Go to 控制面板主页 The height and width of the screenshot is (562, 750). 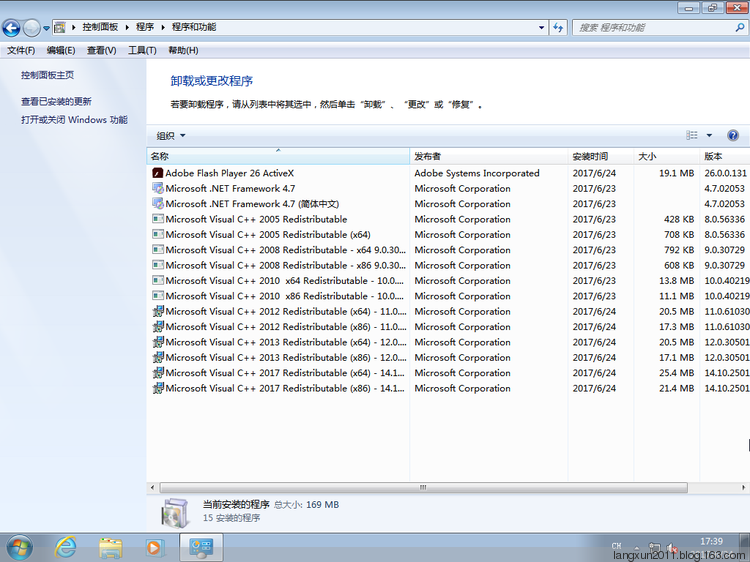tap(47, 75)
